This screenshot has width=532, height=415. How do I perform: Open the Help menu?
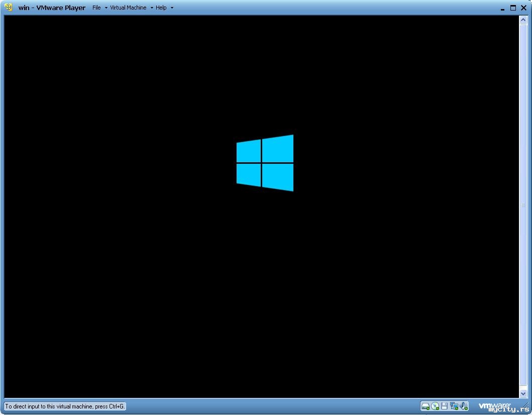161,8
